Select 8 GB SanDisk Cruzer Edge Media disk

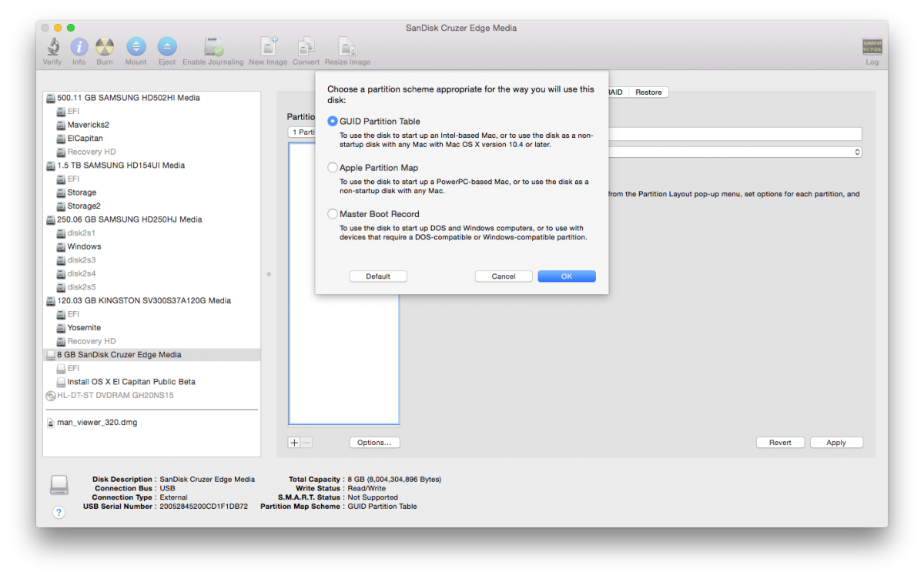pos(152,355)
